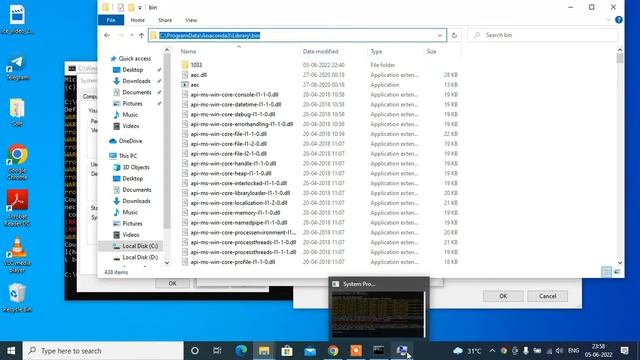This screenshot has height=360, width=640.
Task: Open the View ribbon tab
Action: [x=191, y=20]
